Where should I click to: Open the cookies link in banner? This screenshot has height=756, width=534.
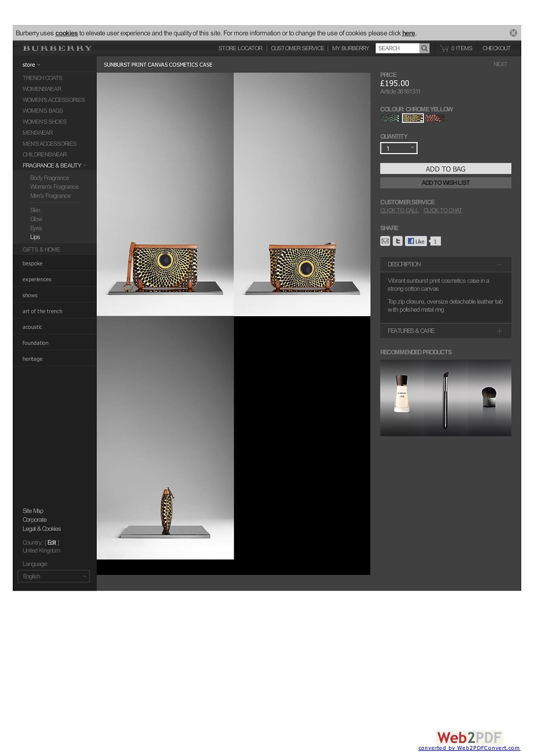pos(66,33)
